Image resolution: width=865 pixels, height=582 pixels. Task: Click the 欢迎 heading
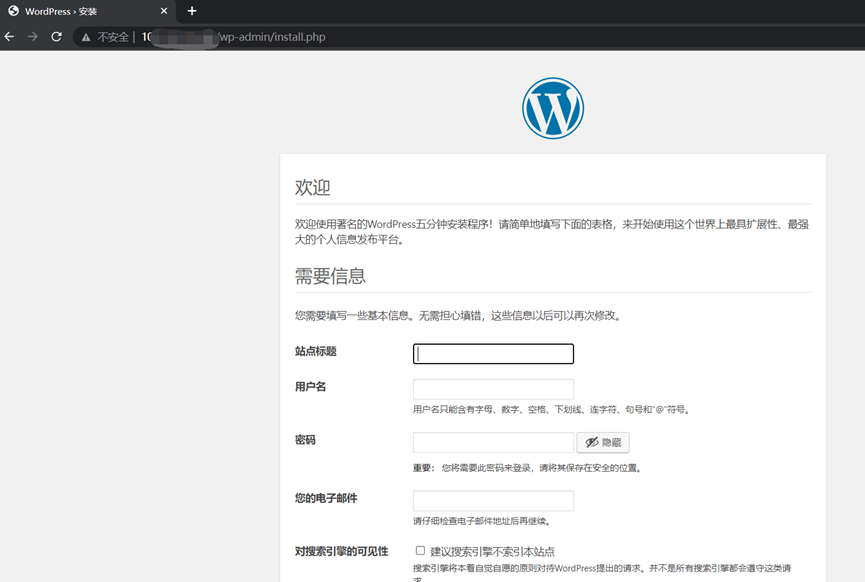point(312,188)
